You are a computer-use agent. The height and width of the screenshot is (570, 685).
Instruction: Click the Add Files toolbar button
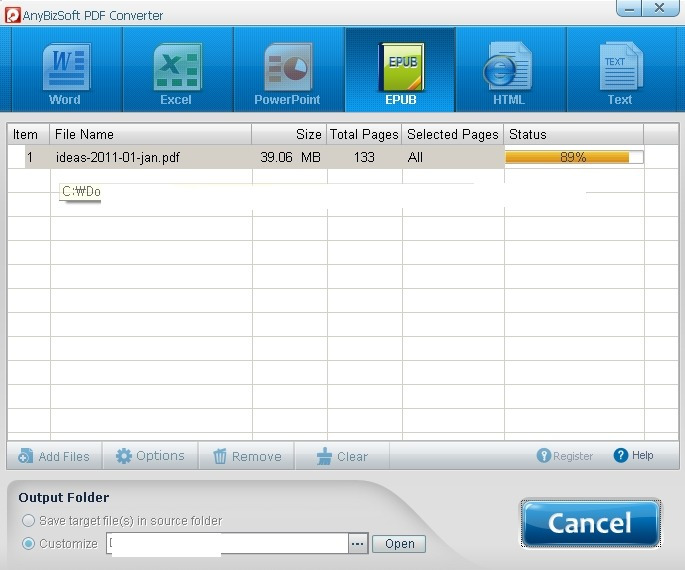pyautogui.click(x=54, y=456)
